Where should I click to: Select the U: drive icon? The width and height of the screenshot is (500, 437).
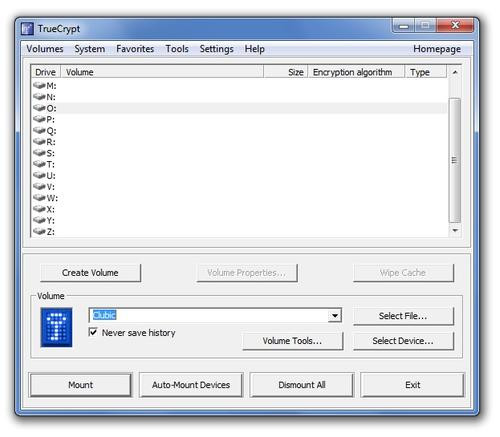tap(39, 175)
